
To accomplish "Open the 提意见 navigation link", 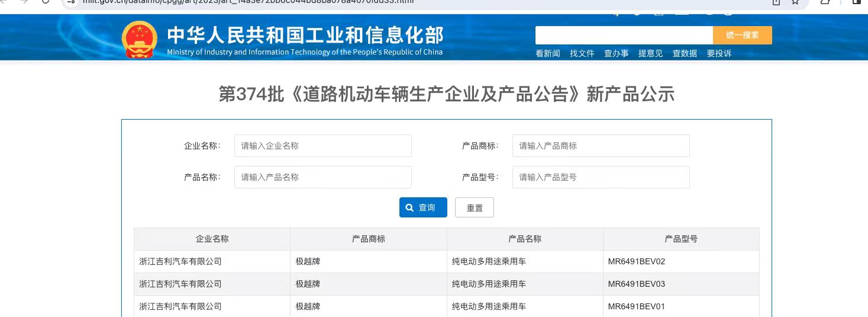I will [650, 53].
